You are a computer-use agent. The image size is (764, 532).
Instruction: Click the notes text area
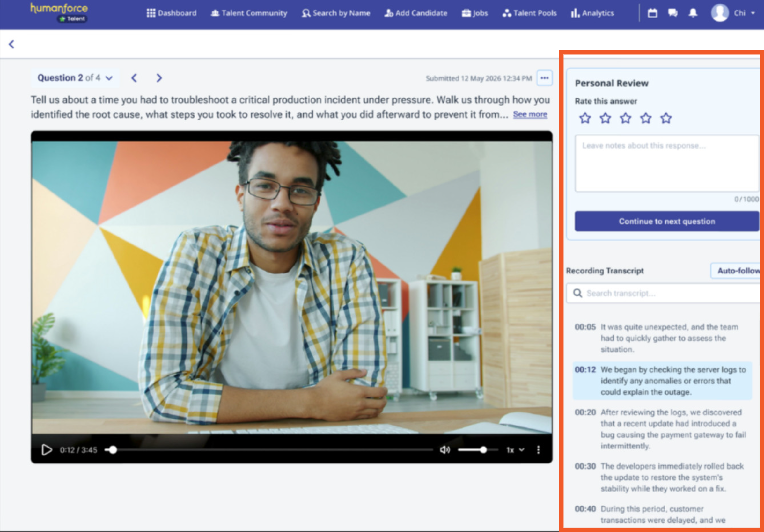click(x=667, y=163)
